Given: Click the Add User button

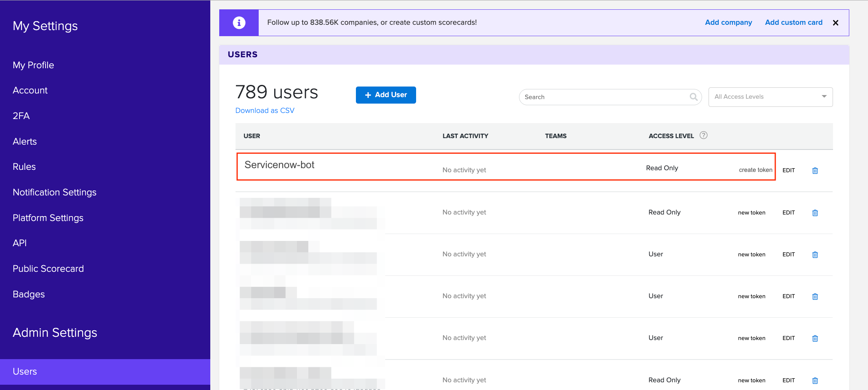Looking at the screenshot, I should point(386,95).
